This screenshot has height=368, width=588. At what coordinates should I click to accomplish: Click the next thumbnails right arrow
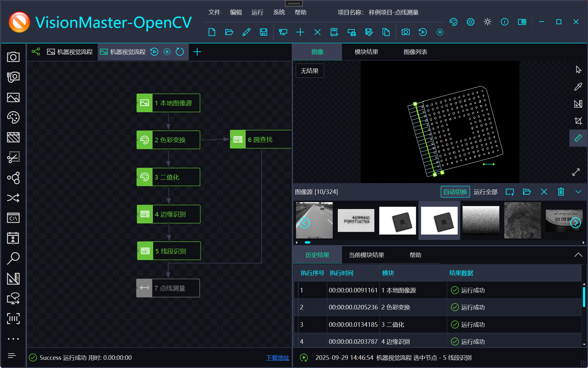pyautogui.click(x=575, y=223)
